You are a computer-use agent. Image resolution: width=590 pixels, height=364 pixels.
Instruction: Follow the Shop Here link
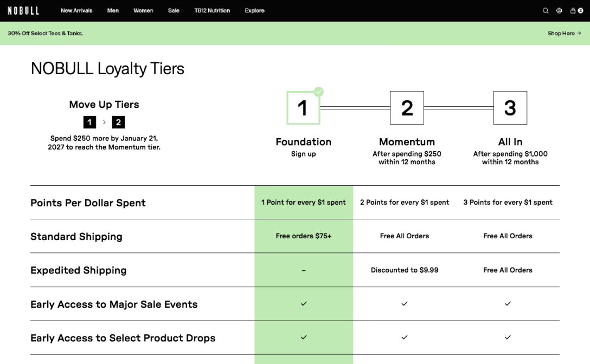click(x=564, y=33)
